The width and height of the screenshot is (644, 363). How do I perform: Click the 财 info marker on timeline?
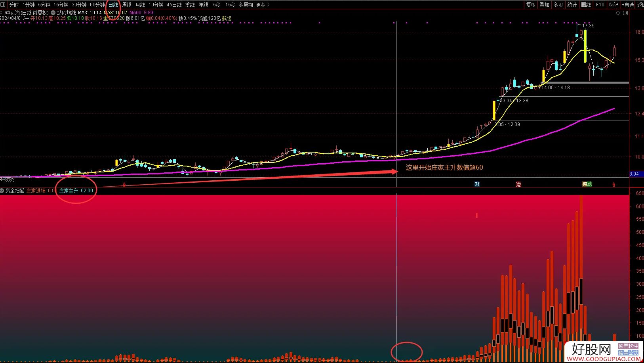pyautogui.click(x=477, y=184)
